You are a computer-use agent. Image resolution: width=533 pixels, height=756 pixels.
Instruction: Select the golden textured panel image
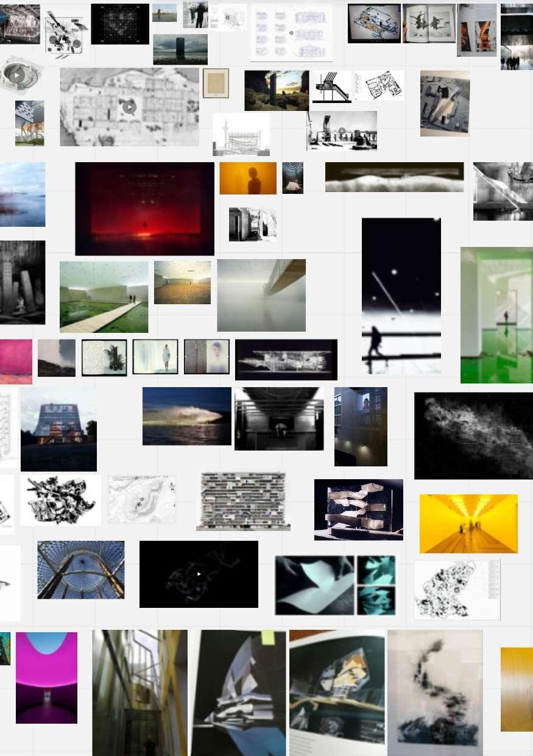coord(517,690)
